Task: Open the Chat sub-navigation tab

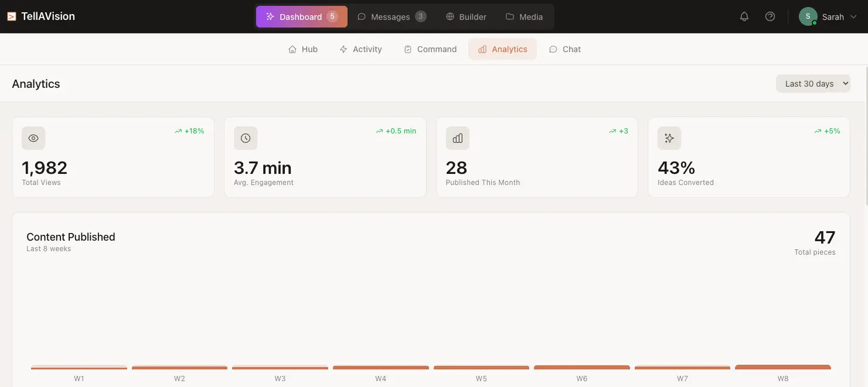Action: click(x=565, y=49)
